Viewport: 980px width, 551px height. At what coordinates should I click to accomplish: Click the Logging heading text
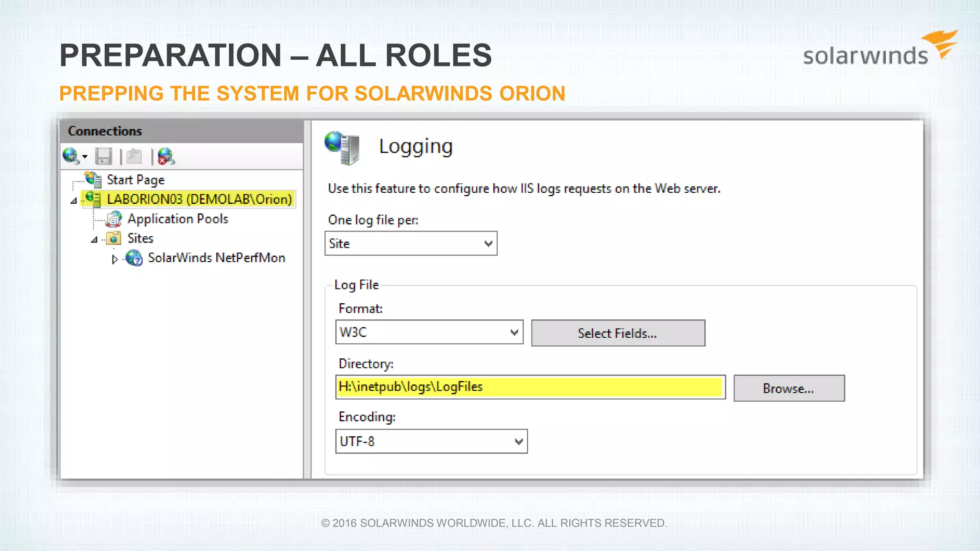coord(416,147)
